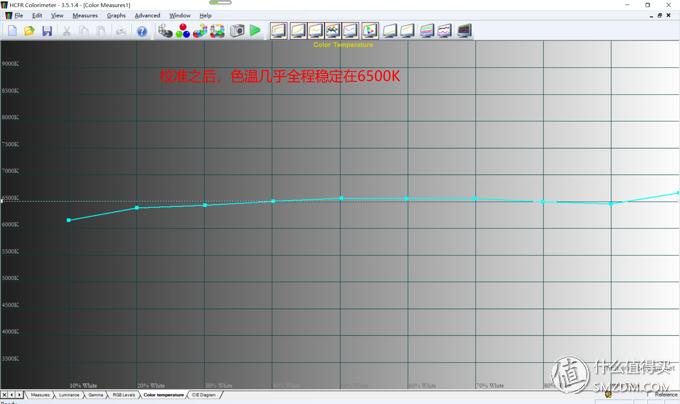
Task: Click the dark monitor icon at toolbar end
Action: (x=464, y=31)
